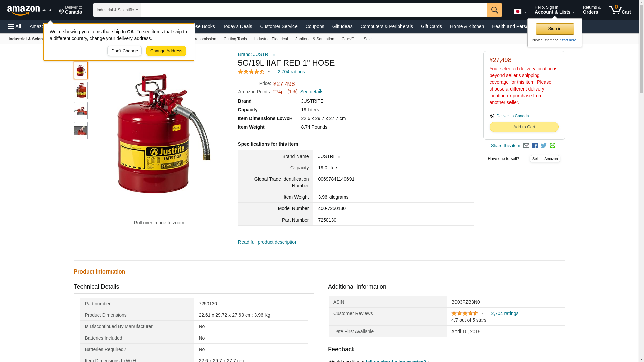Click the search magnifier button
The image size is (644, 362).
coord(494,10)
